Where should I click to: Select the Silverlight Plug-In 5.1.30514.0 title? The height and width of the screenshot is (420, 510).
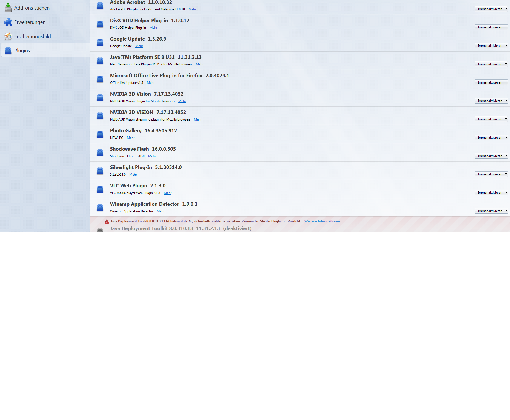[146, 167]
